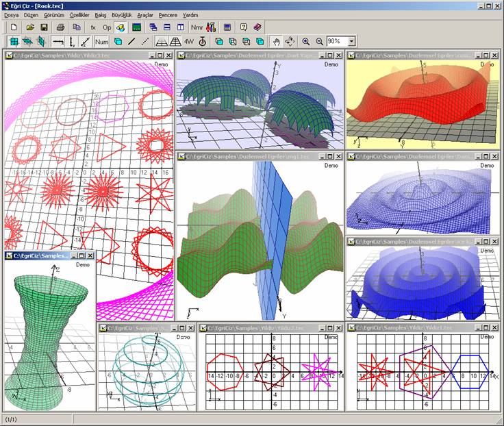The image size is (504, 426).
Task: Open the fx function editor
Action: point(93,27)
